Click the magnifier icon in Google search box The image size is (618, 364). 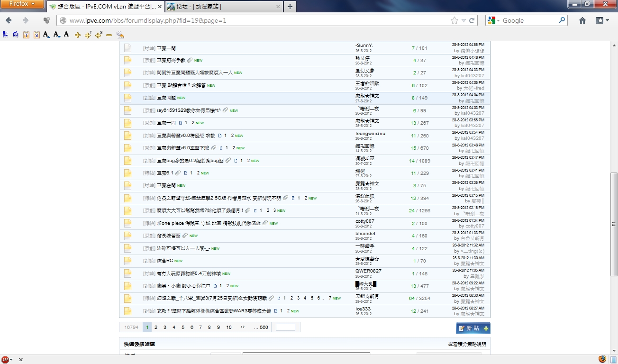[x=562, y=20]
